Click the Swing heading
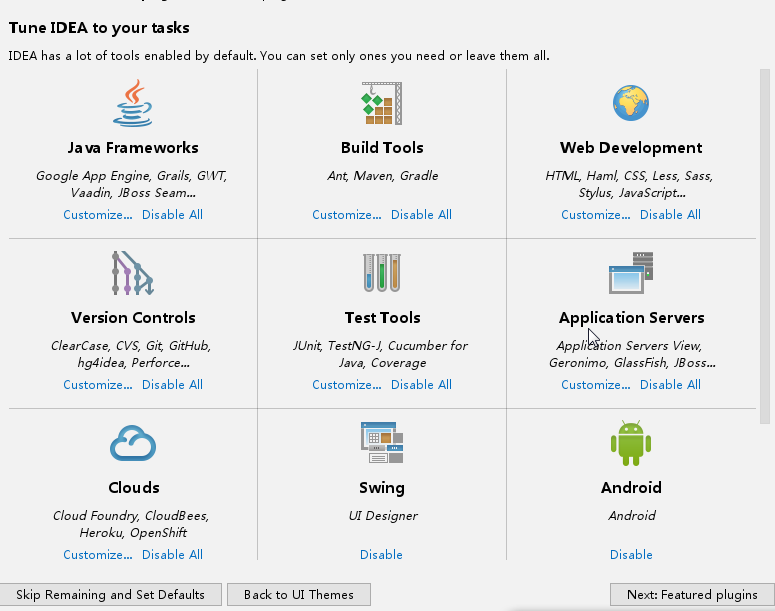This screenshot has width=775, height=611. point(382,488)
